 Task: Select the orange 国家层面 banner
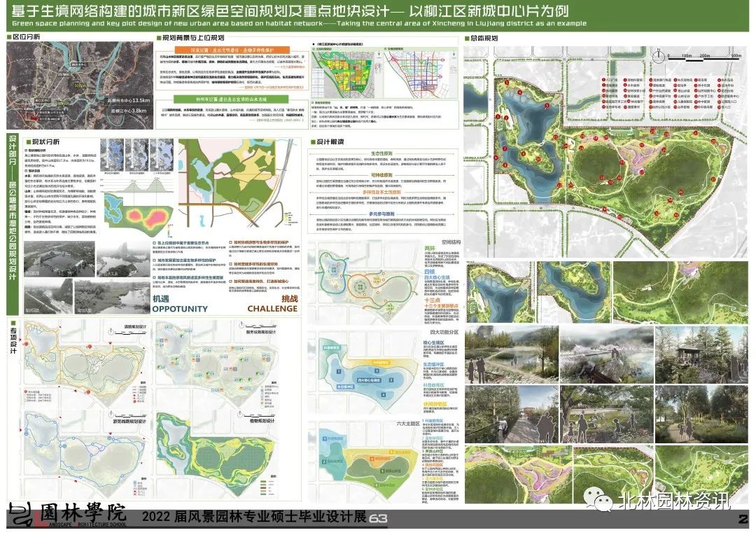tap(232, 50)
